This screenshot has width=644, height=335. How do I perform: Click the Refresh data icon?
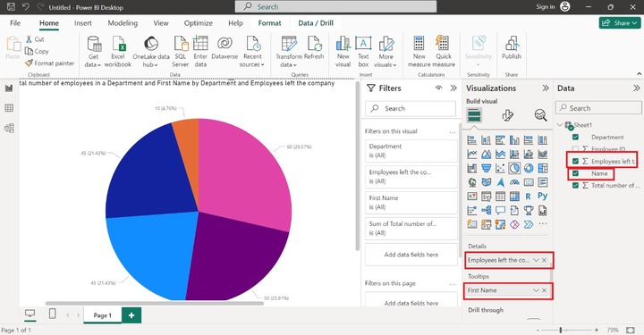coord(314,43)
